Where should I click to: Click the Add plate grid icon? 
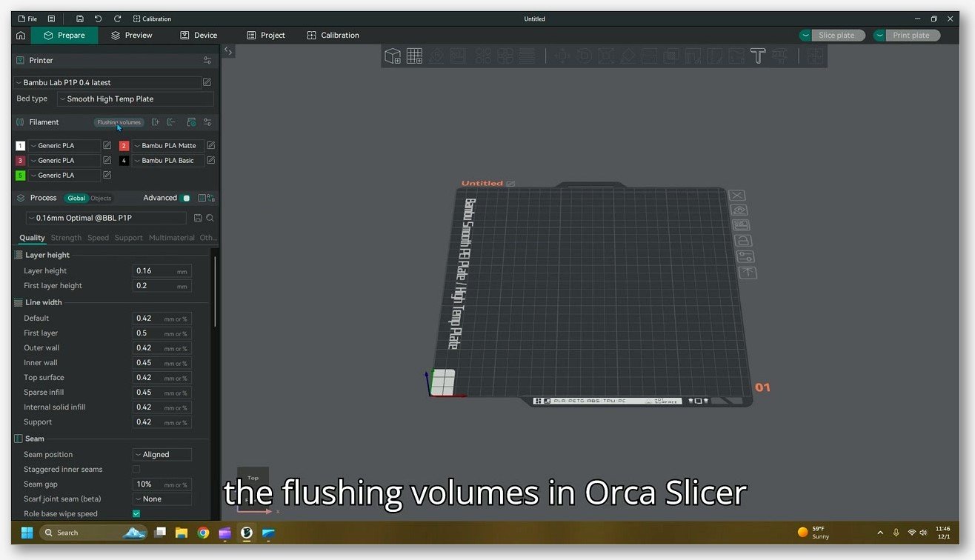click(414, 56)
